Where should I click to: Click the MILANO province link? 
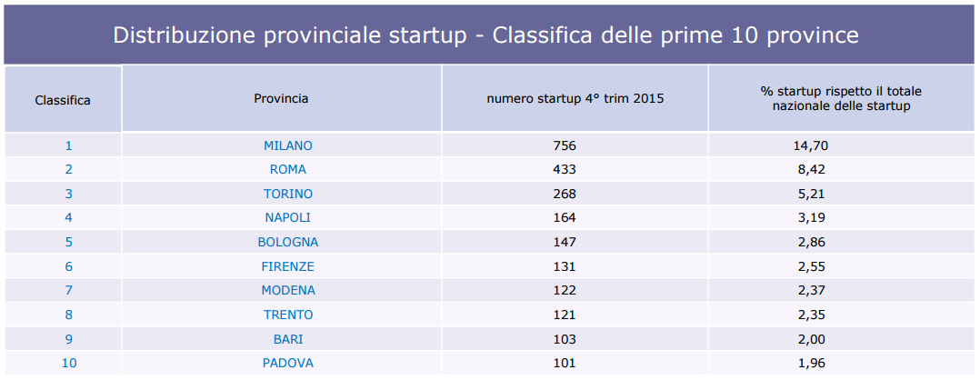click(287, 145)
